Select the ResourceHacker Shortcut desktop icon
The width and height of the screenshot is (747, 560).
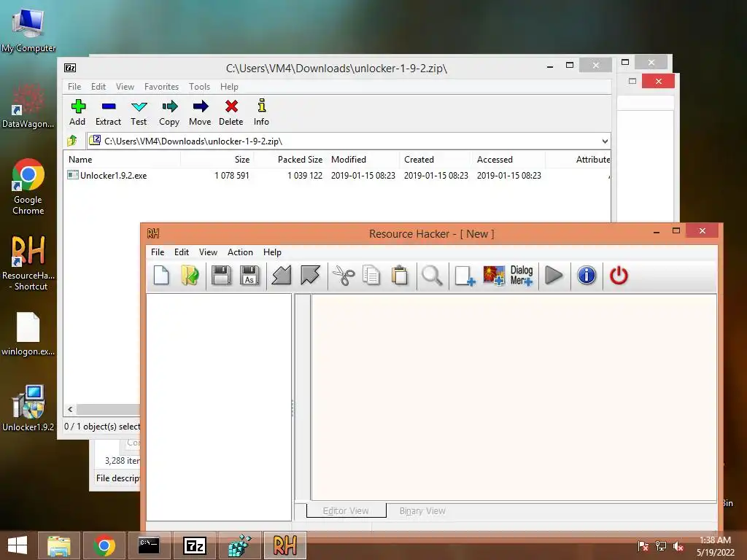pyautogui.click(x=28, y=263)
